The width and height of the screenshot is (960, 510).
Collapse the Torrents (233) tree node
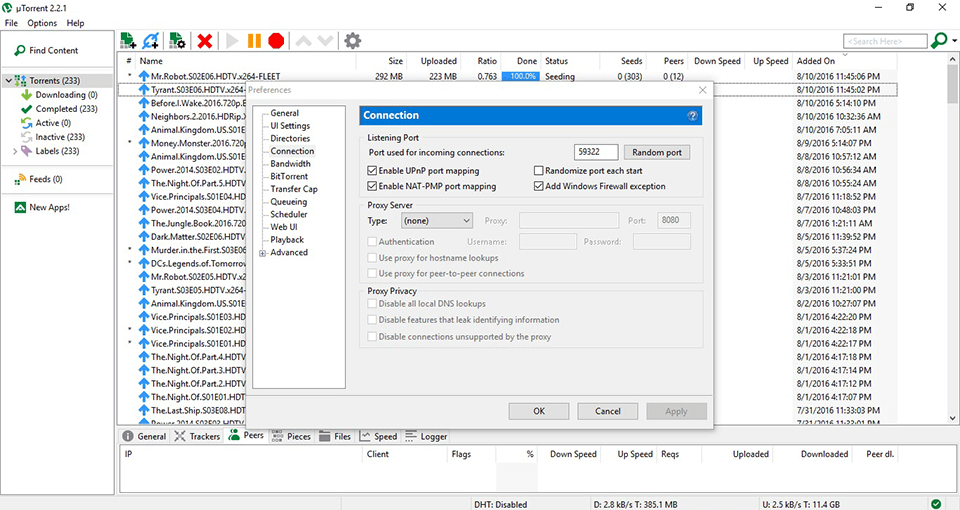point(8,81)
